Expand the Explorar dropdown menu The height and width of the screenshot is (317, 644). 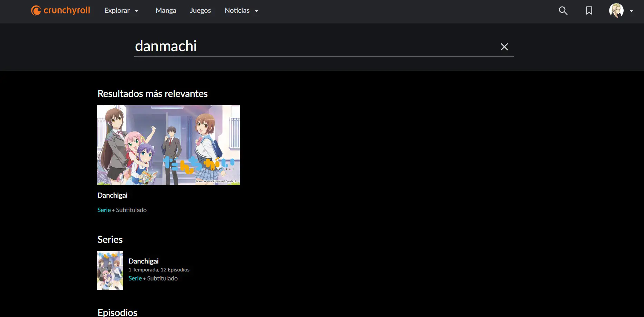121,11
